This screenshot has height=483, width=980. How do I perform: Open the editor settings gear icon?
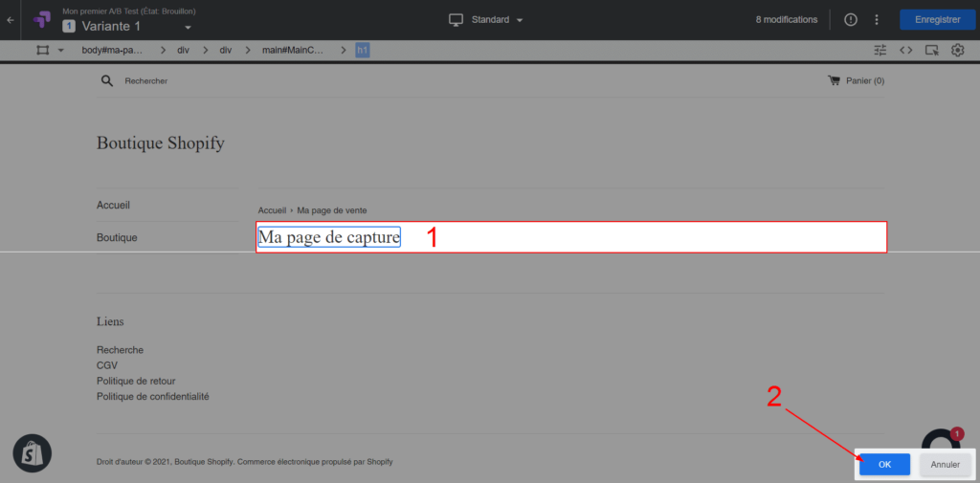tap(957, 50)
